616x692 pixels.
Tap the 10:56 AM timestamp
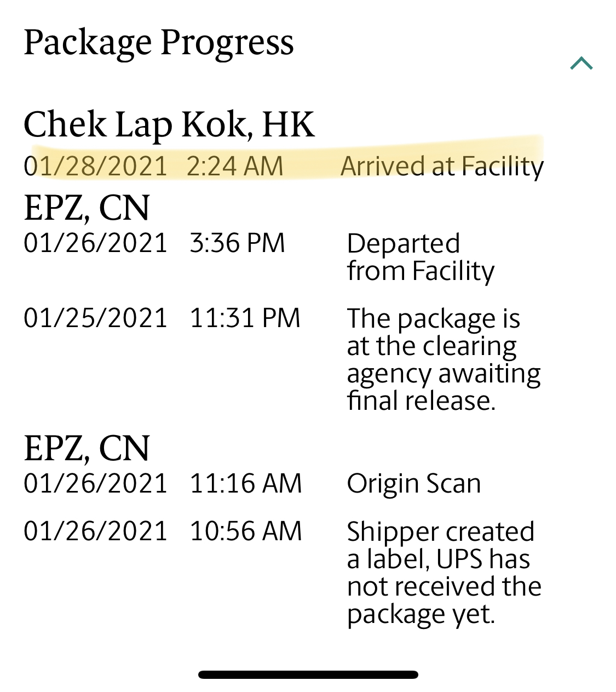pyautogui.click(x=246, y=531)
